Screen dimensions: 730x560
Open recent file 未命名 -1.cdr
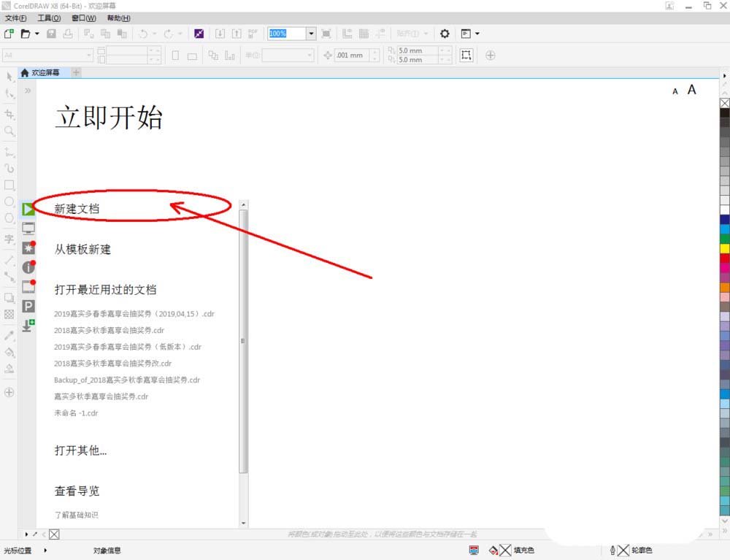click(76, 413)
